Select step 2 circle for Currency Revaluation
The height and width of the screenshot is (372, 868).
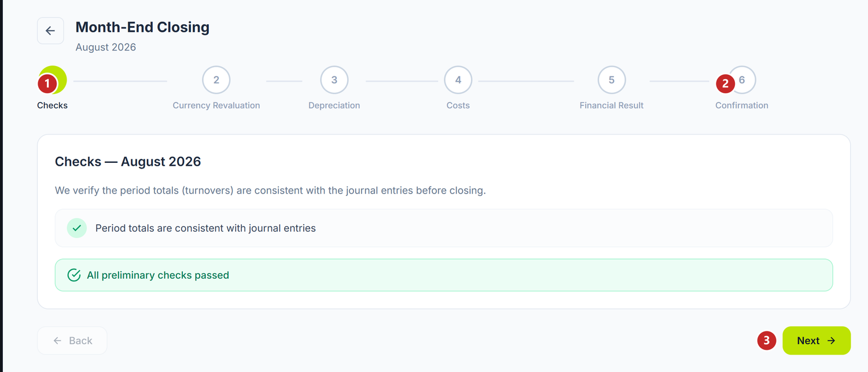[x=216, y=80]
